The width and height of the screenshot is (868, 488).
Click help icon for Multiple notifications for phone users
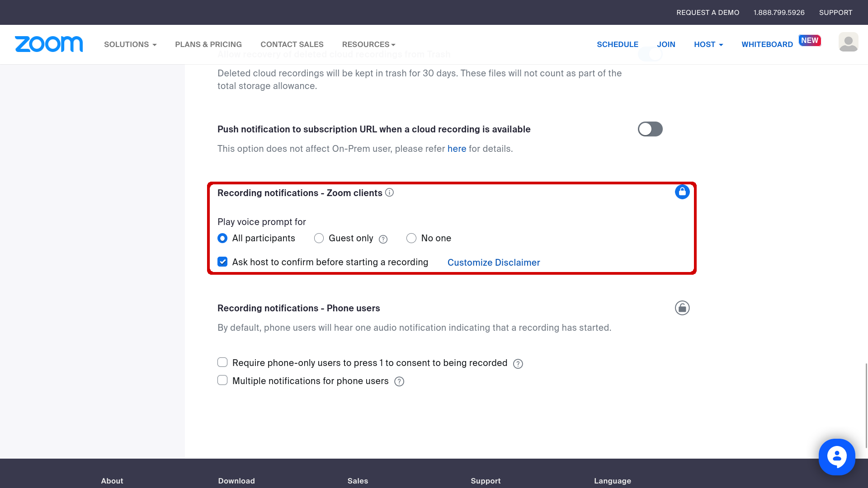[399, 382]
